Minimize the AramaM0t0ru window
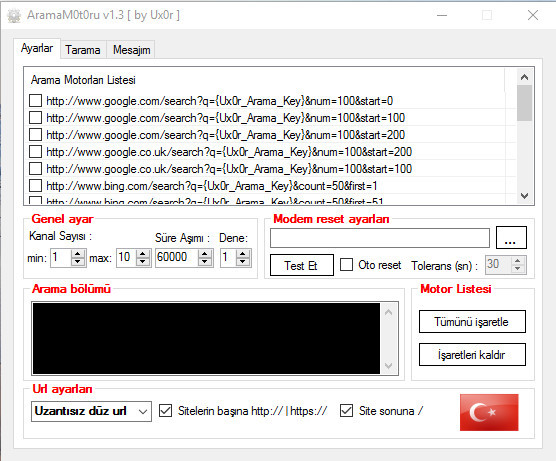This screenshot has height=461, width=556. point(442,15)
